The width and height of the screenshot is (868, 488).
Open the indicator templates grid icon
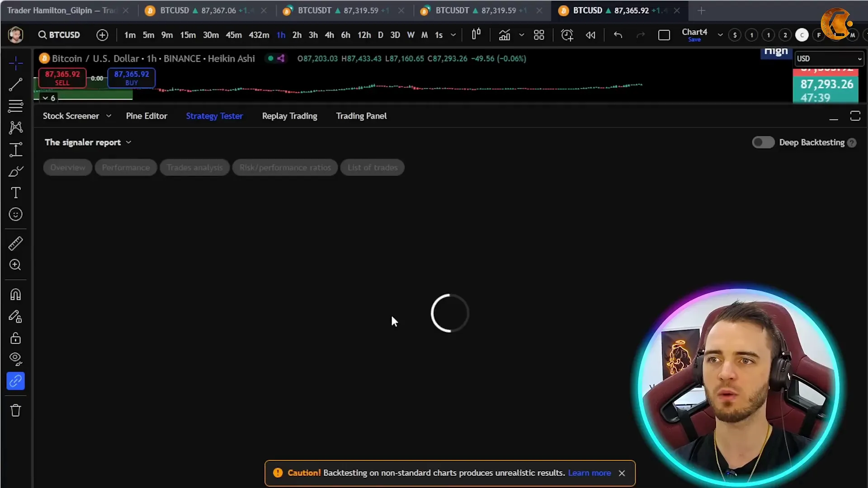539,35
